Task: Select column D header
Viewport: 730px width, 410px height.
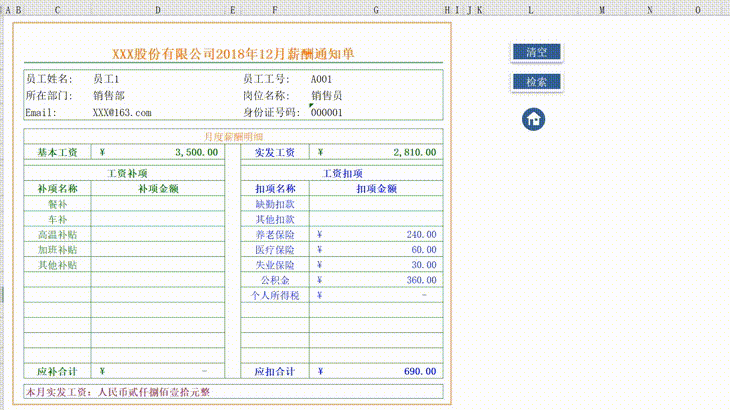Action: tap(158, 10)
